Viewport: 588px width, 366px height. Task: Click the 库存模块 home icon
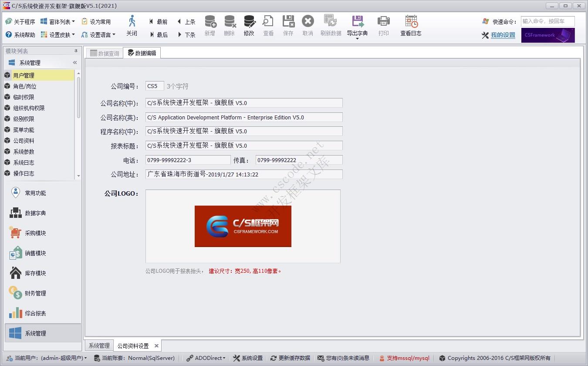click(x=14, y=273)
